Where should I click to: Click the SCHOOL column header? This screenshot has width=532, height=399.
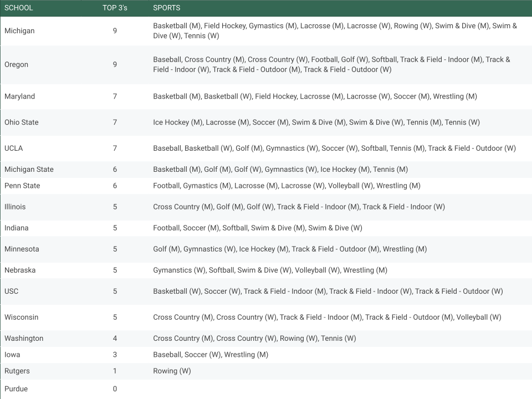pyautogui.click(x=19, y=8)
